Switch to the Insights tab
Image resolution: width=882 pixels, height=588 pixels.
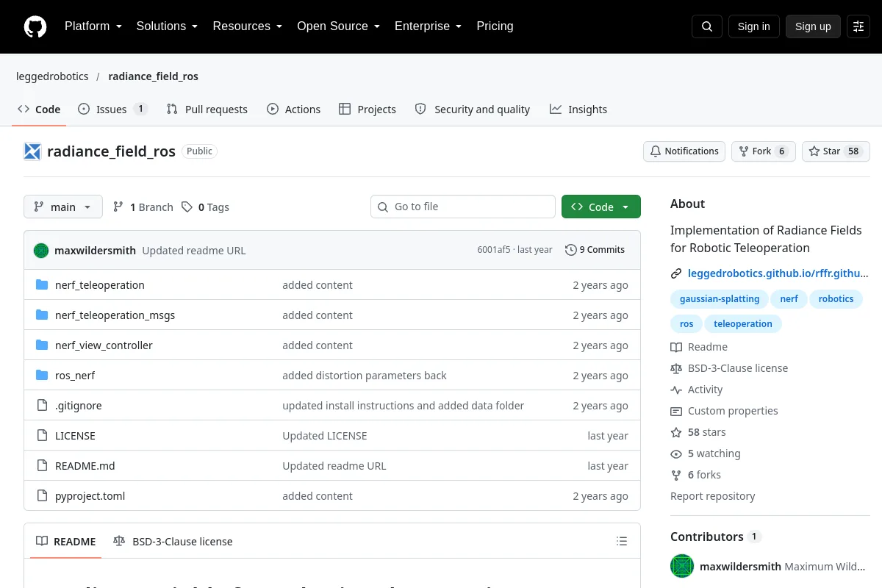click(578, 109)
